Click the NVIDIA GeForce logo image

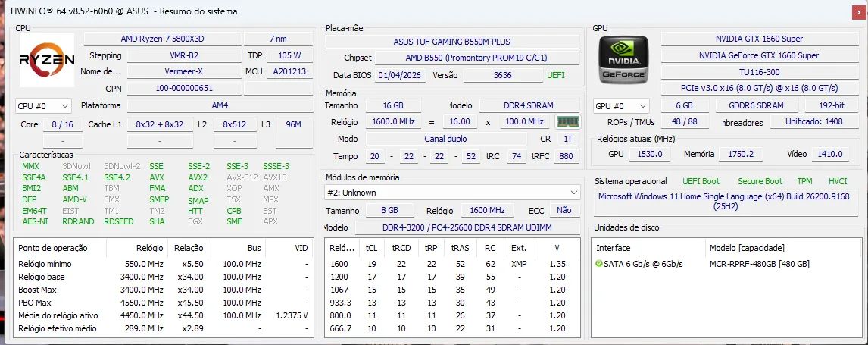[623, 60]
